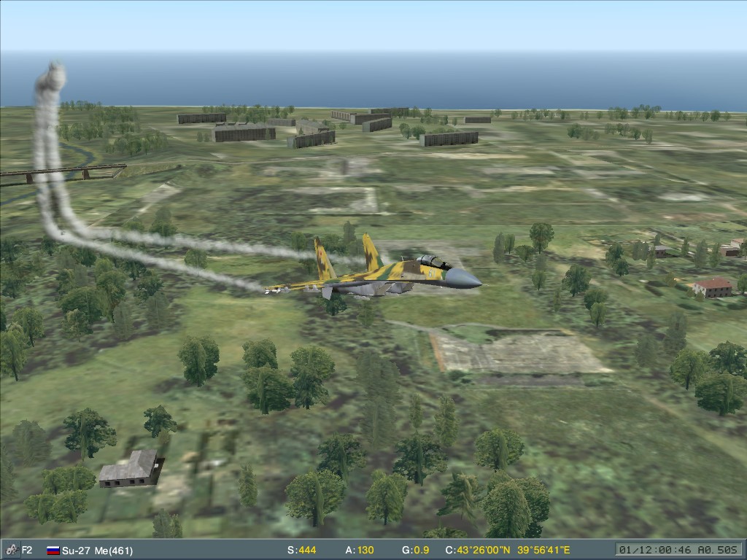Click the F2 view label
Image resolution: width=747 pixels, height=560 pixels.
pos(27,550)
